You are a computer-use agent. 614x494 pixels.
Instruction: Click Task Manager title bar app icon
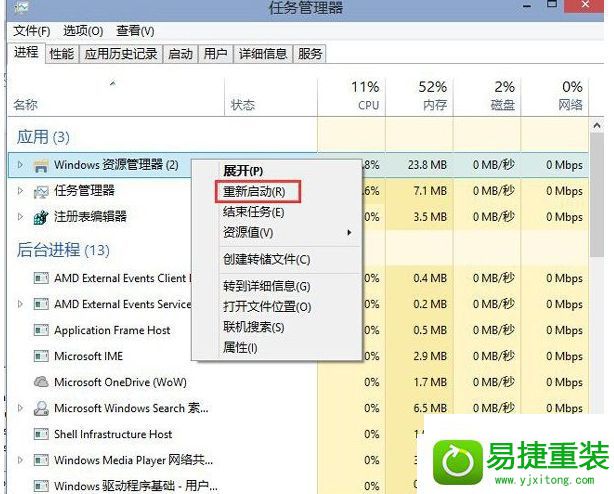pos(20,7)
